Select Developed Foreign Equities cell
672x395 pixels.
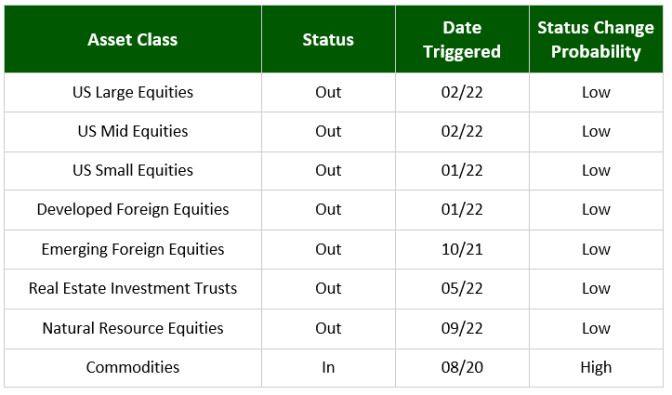[132, 210]
